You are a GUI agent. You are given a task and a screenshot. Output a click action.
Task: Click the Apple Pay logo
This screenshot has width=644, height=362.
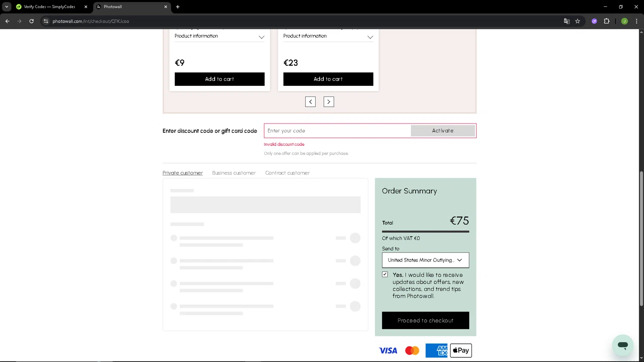tap(461, 350)
